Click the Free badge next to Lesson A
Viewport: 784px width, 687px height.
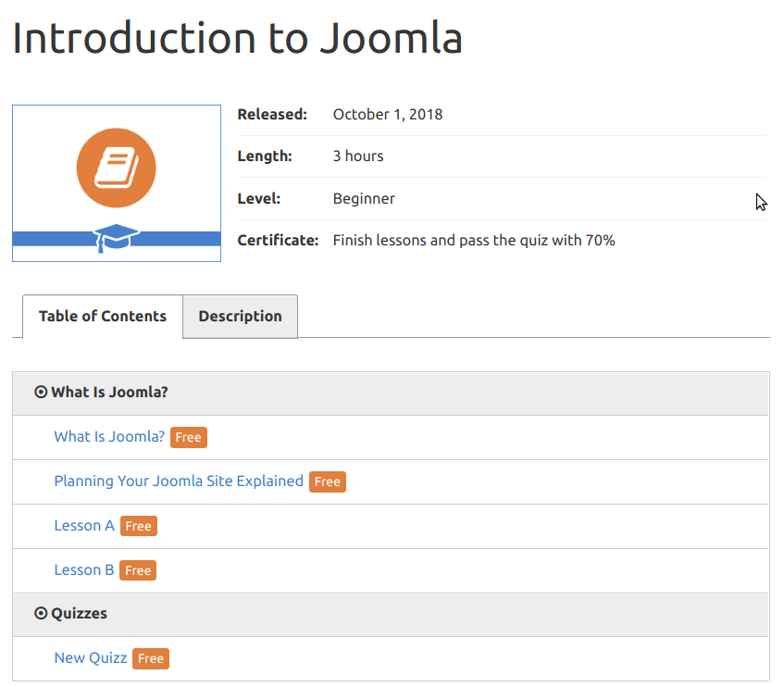pos(139,526)
